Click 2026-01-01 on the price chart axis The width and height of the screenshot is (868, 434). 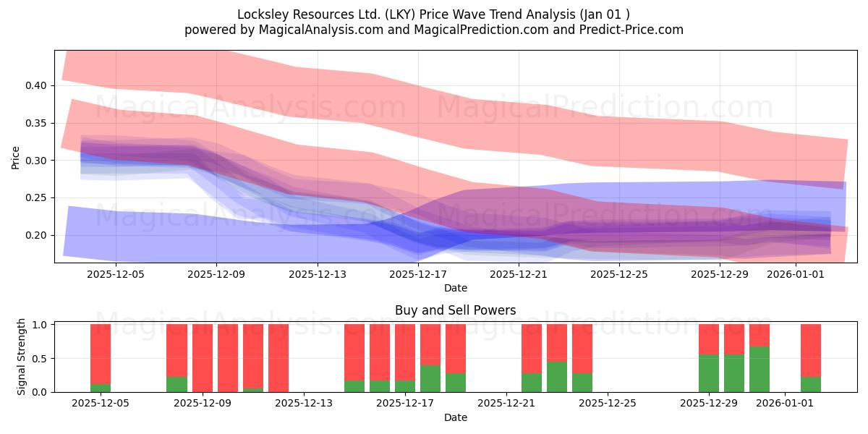[x=795, y=274]
